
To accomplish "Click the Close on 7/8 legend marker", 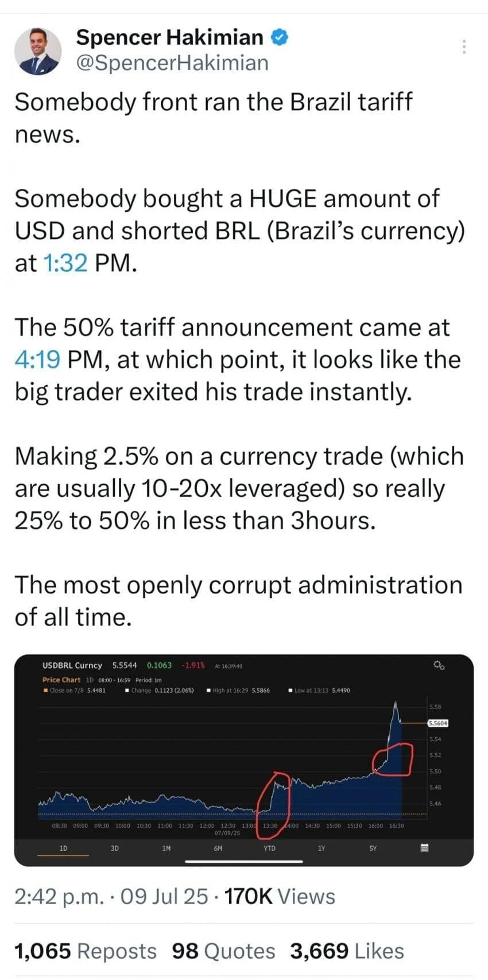I will point(45,690).
